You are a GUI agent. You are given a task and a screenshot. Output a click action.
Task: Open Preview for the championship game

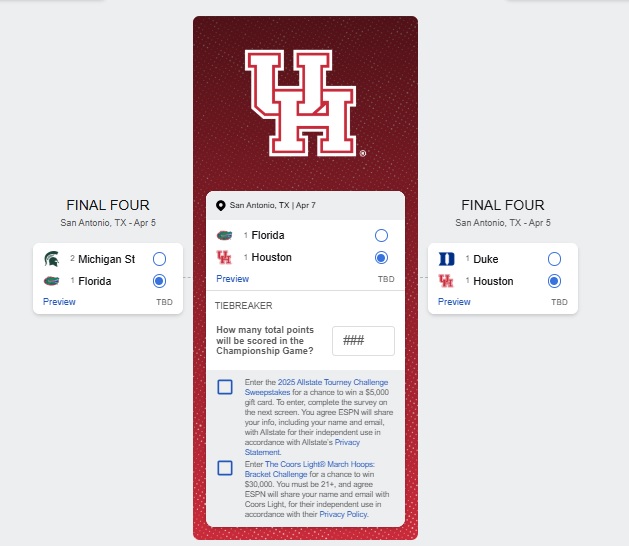point(232,279)
